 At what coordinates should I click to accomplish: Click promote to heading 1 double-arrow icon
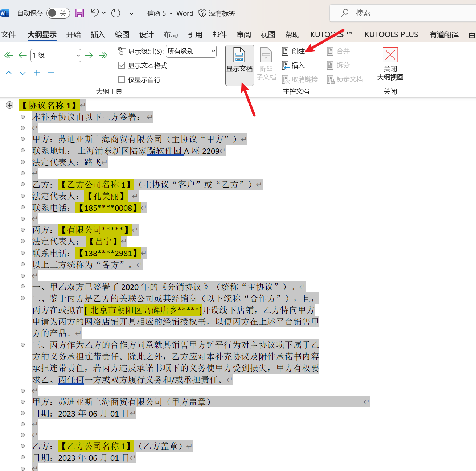tap(9, 55)
